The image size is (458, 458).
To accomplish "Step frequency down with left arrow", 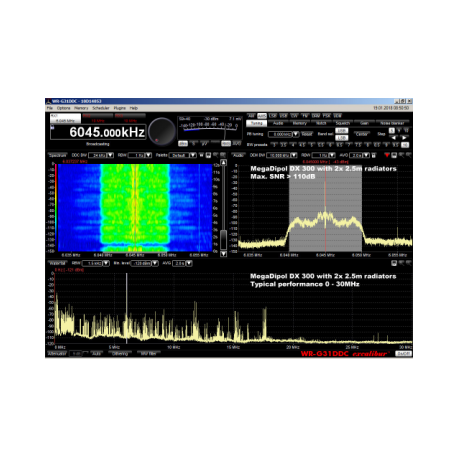I will coord(394,138).
